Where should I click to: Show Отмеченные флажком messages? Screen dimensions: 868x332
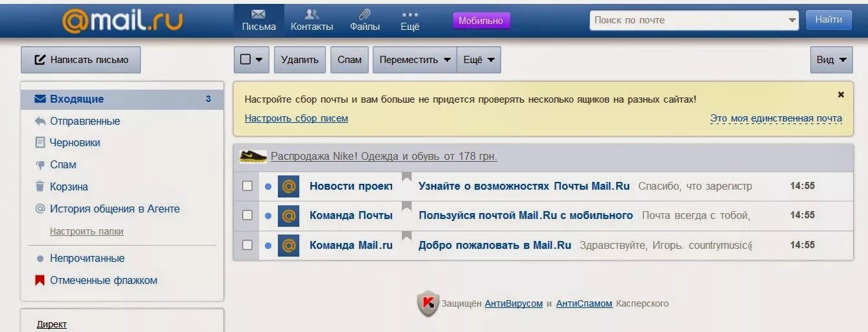pyautogui.click(x=104, y=281)
